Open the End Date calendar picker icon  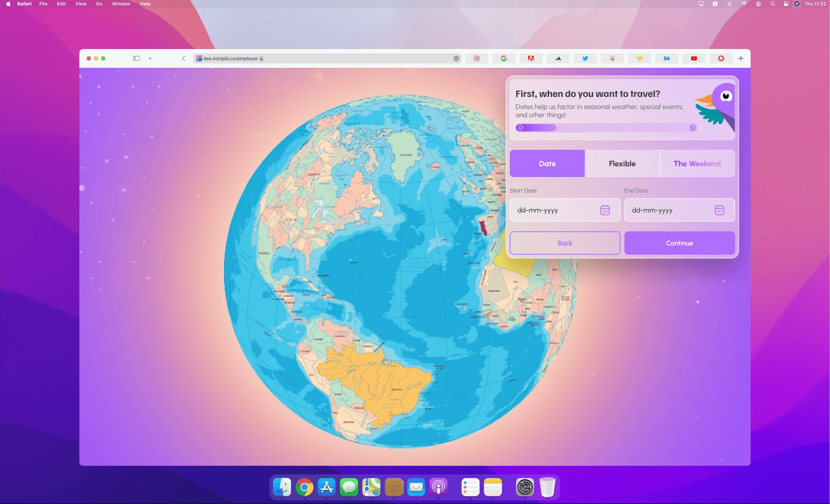coord(719,210)
